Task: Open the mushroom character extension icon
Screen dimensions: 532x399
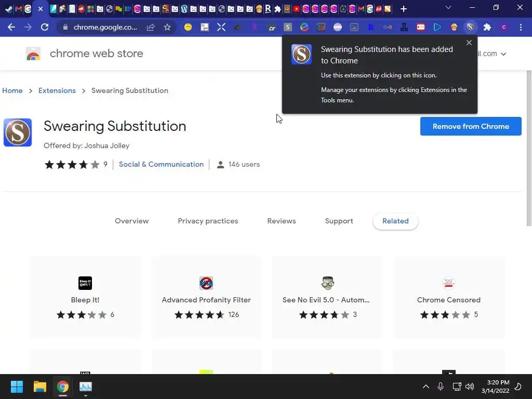Action: point(454,27)
